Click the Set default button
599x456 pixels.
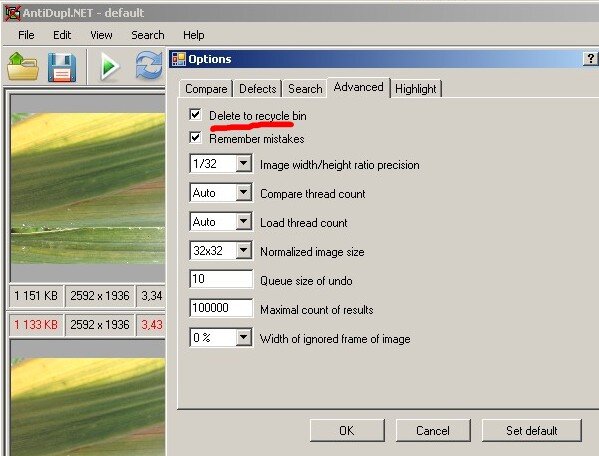click(531, 430)
